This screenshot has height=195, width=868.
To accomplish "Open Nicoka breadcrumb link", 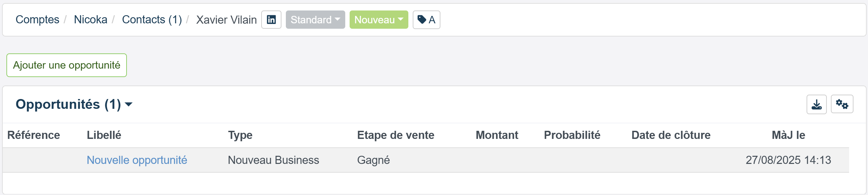I will (90, 20).
